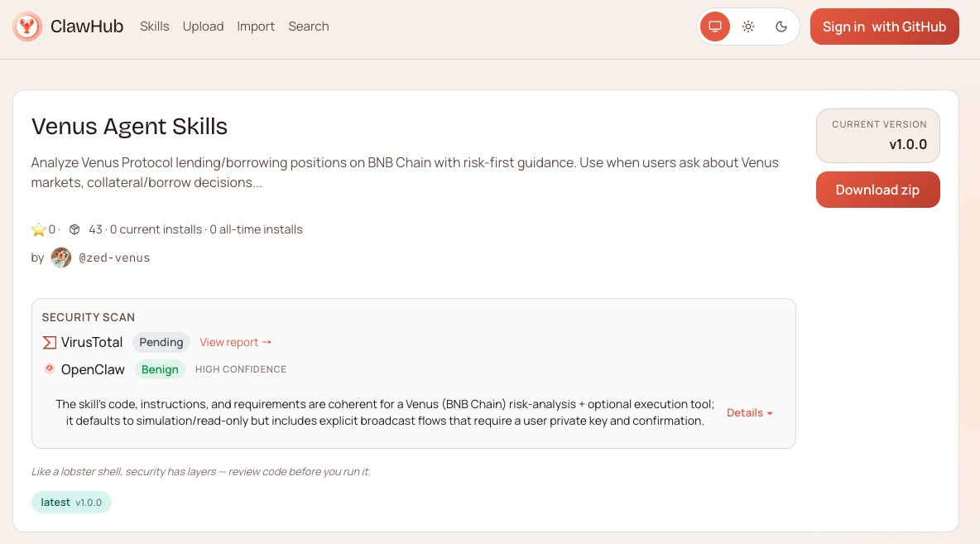View the VirusTotal report

236,342
